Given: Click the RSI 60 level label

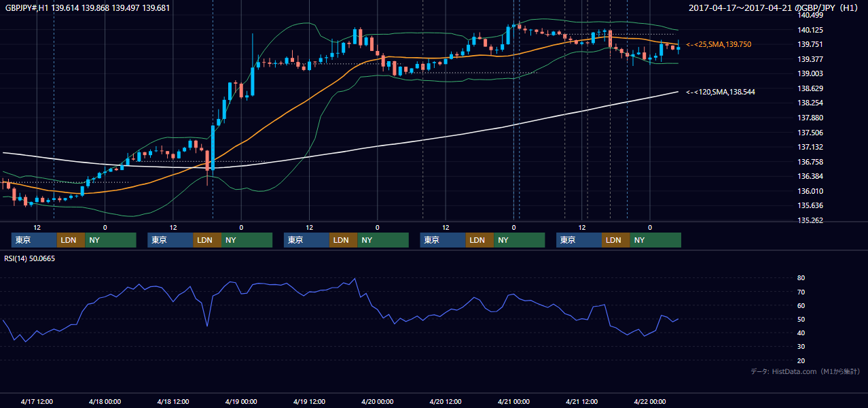Looking at the screenshot, I should tap(801, 305).
